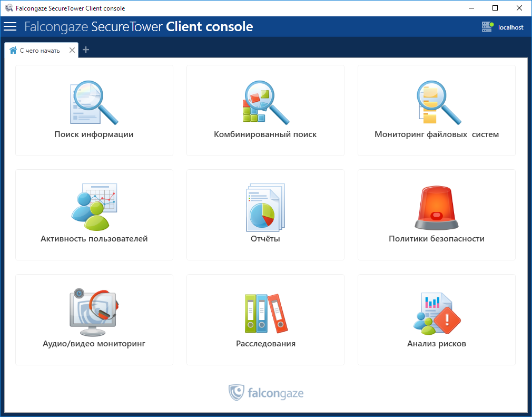Click the Мониторинг файловых систем label
532x417 pixels.
click(x=437, y=134)
